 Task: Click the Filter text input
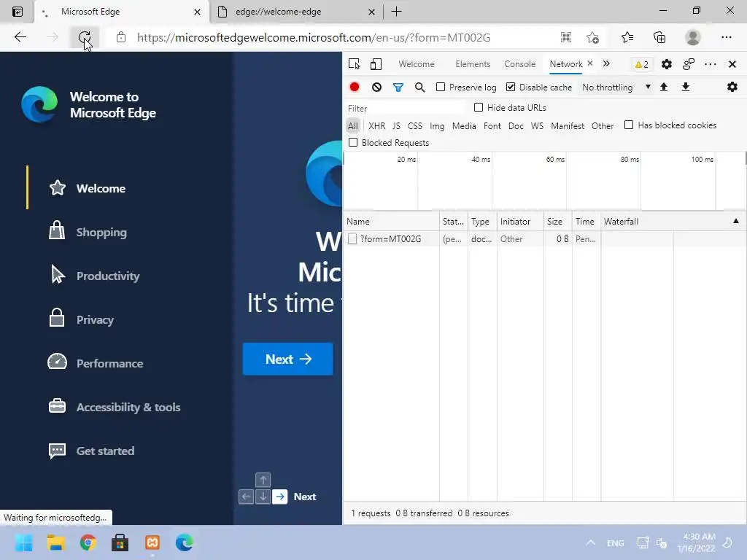click(406, 108)
